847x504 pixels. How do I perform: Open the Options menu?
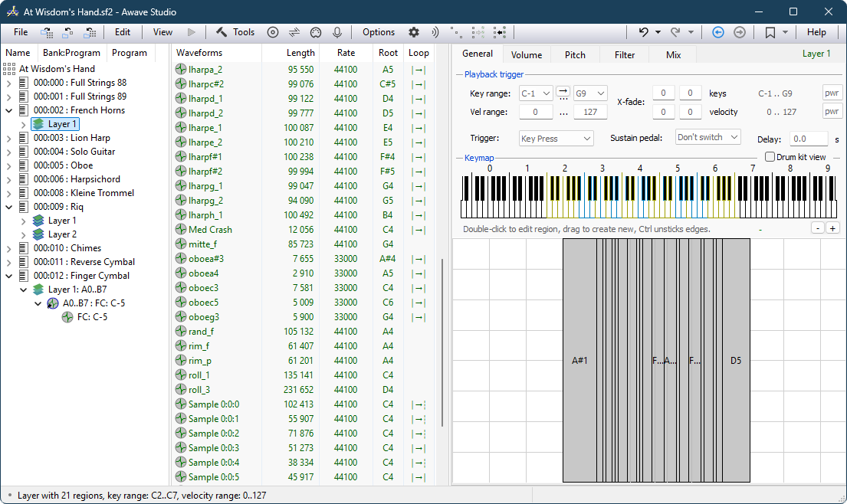point(379,32)
